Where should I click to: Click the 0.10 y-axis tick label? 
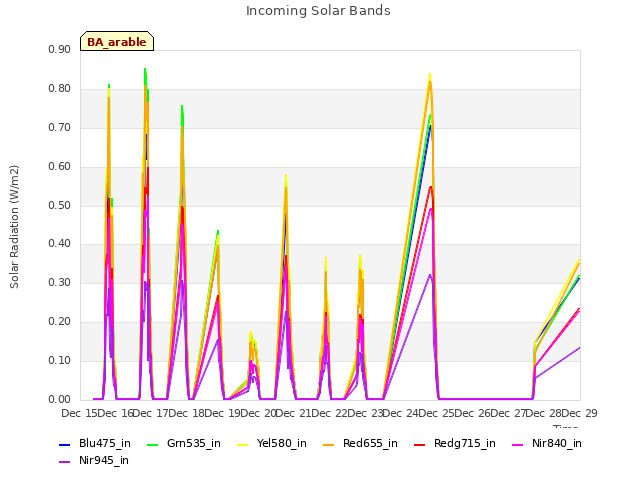click(60, 360)
